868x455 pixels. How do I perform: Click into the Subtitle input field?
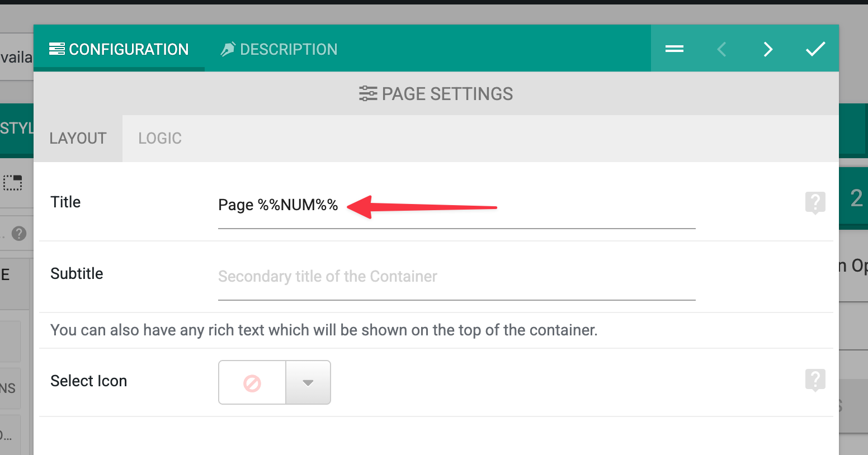456,277
